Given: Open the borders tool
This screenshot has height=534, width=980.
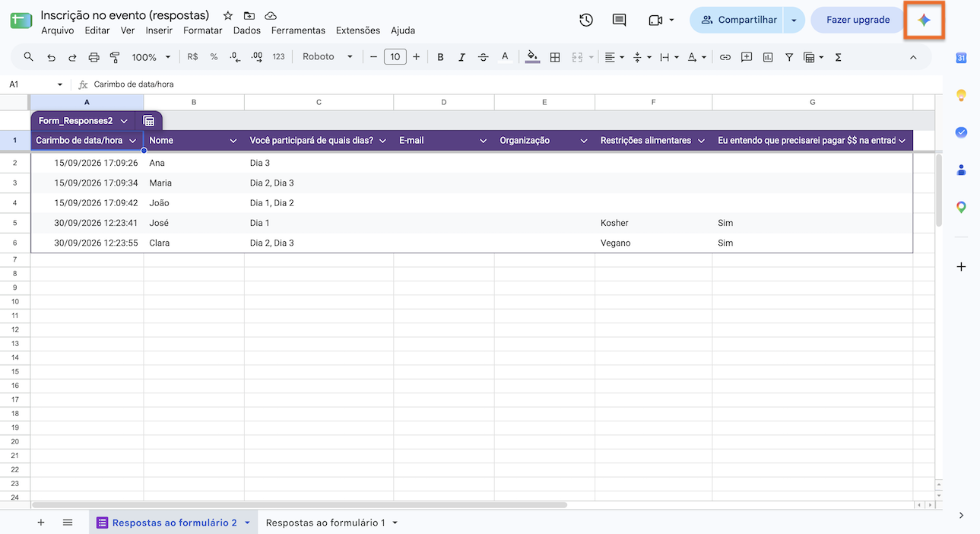Looking at the screenshot, I should pos(555,57).
